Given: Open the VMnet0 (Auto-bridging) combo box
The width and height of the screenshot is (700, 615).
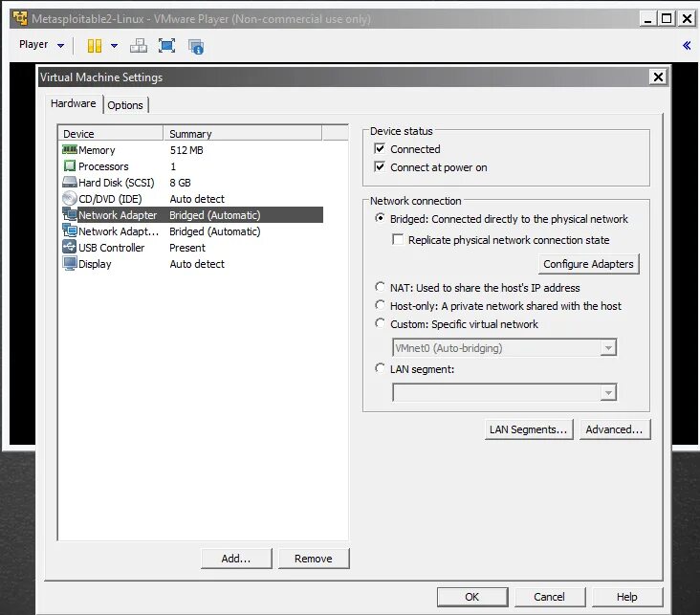Looking at the screenshot, I should [x=505, y=347].
